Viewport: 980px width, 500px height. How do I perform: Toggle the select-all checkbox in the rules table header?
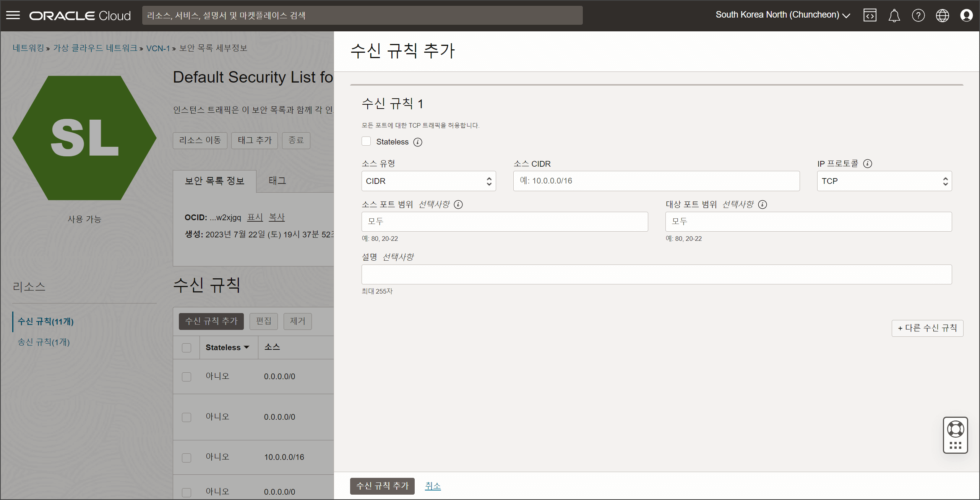(x=187, y=347)
